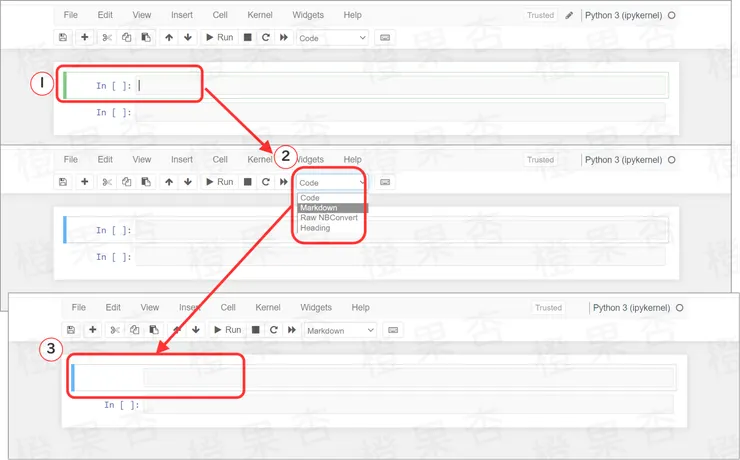Copy cell using top panel's copy icon

(x=126, y=37)
